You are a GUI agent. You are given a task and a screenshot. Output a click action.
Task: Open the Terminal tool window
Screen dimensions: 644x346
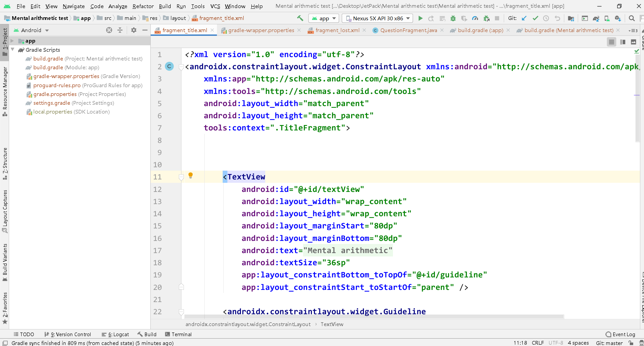point(178,334)
